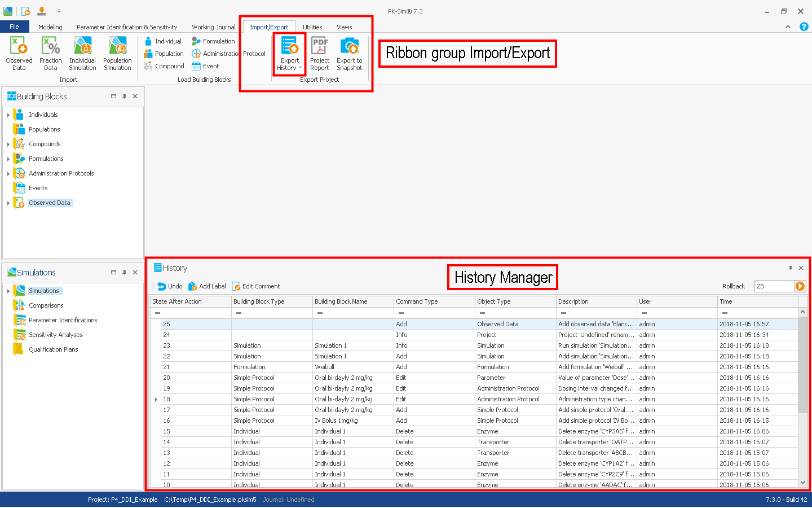
Task: Open the File menu
Action: [x=15, y=27]
